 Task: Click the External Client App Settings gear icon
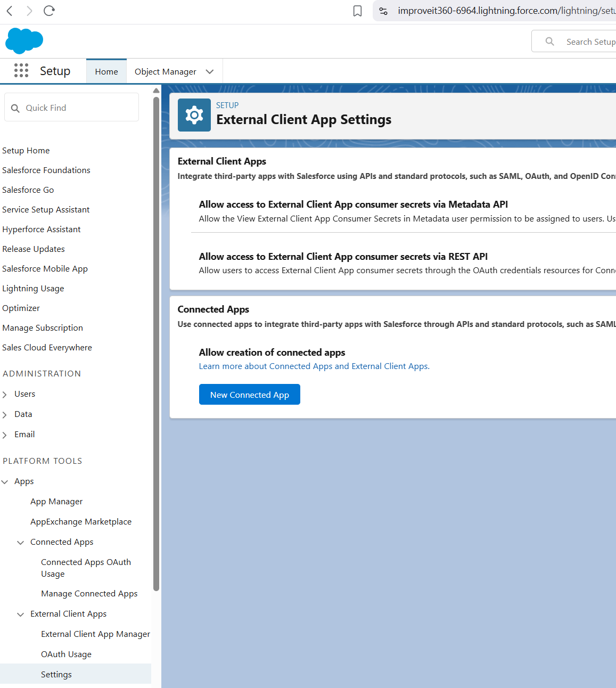coord(194,115)
